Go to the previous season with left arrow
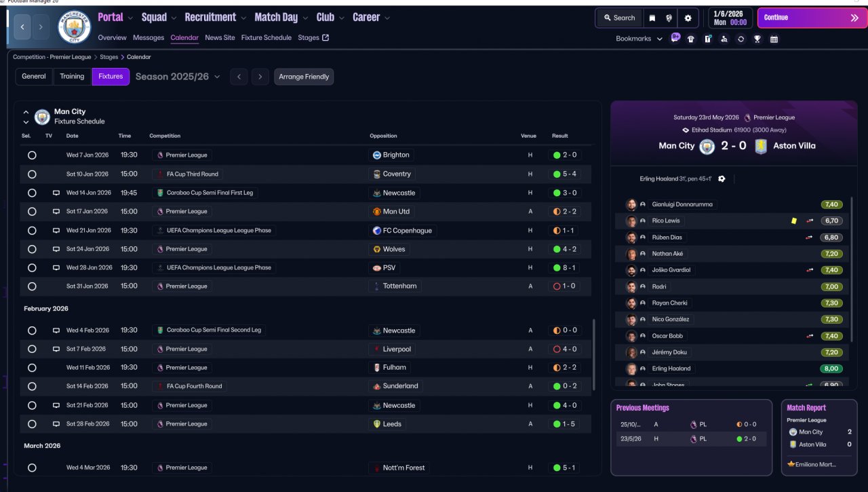 [239, 77]
